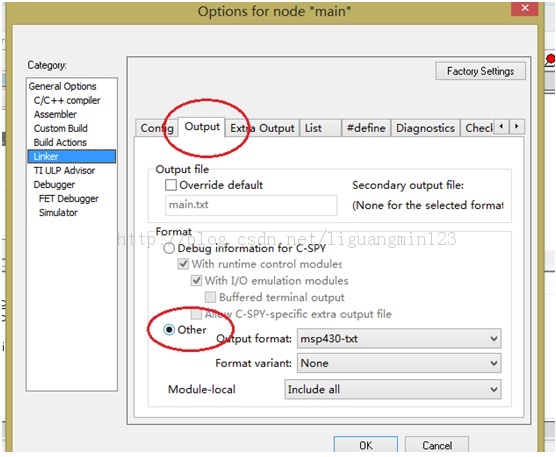Select C/C++ compiler category
The height and width of the screenshot is (457, 556).
click(67, 100)
